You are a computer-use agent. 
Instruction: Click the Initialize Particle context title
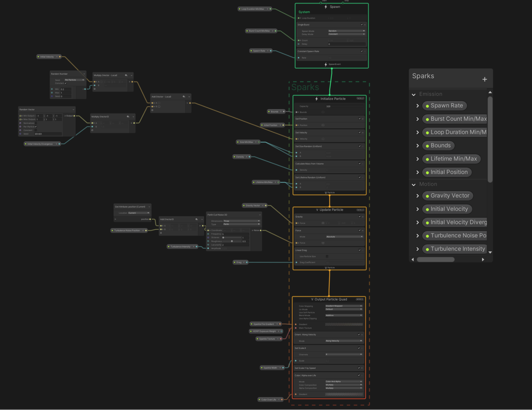pyautogui.click(x=333, y=99)
